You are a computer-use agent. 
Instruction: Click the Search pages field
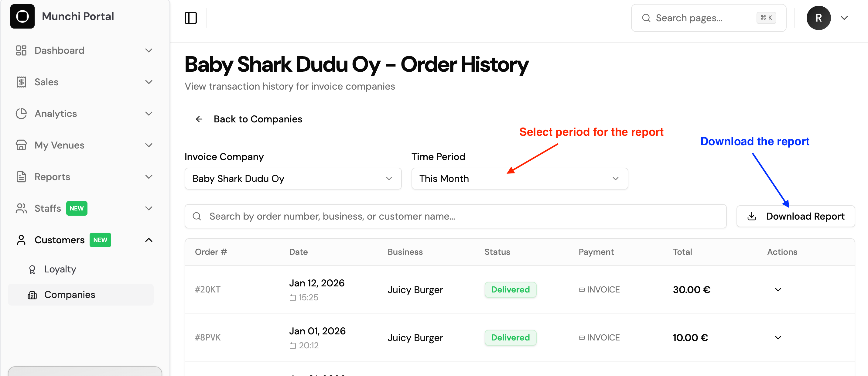click(709, 18)
